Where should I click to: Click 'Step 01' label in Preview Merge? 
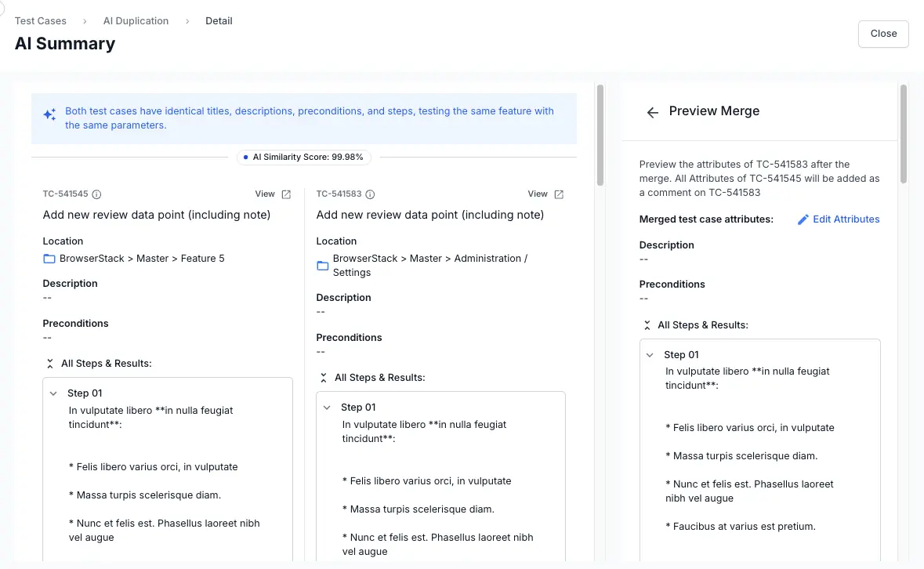click(681, 355)
